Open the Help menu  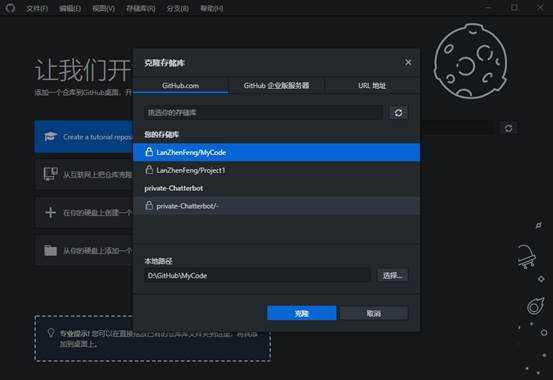212,8
